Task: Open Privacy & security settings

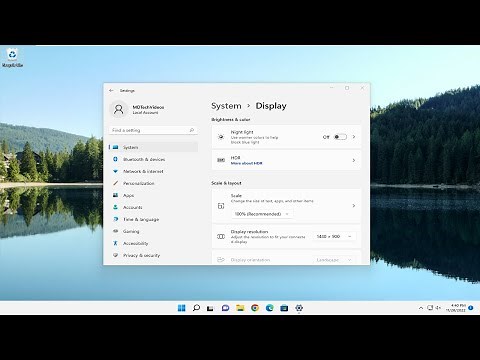Action: (153, 255)
